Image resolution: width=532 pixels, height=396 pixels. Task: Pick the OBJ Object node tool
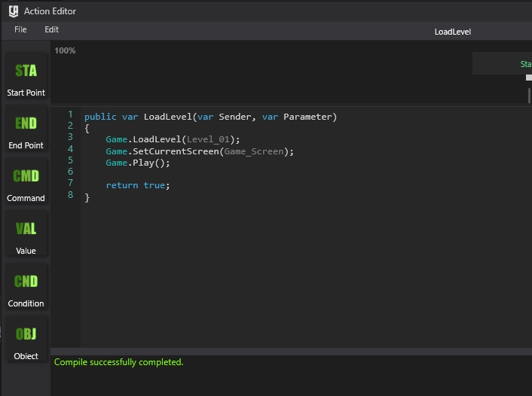(26, 342)
